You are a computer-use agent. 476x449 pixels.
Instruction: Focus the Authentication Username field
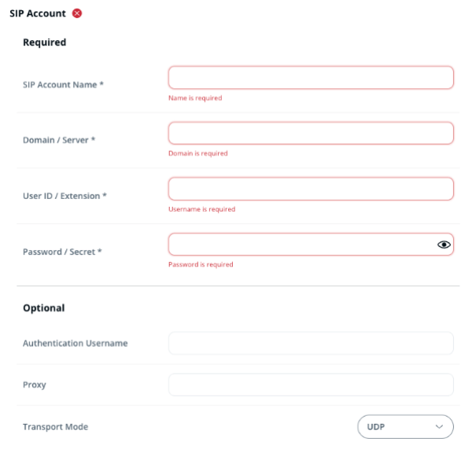[311, 343]
